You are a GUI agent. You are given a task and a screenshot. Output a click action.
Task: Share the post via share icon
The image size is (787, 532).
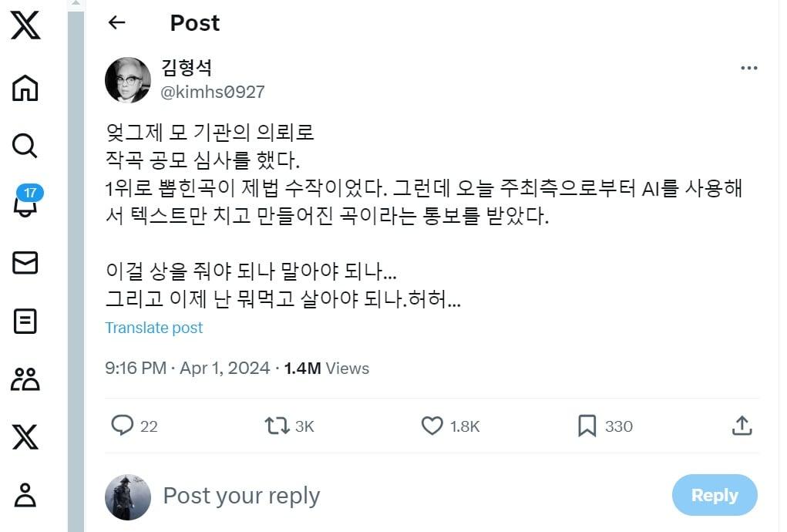click(x=742, y=426)
